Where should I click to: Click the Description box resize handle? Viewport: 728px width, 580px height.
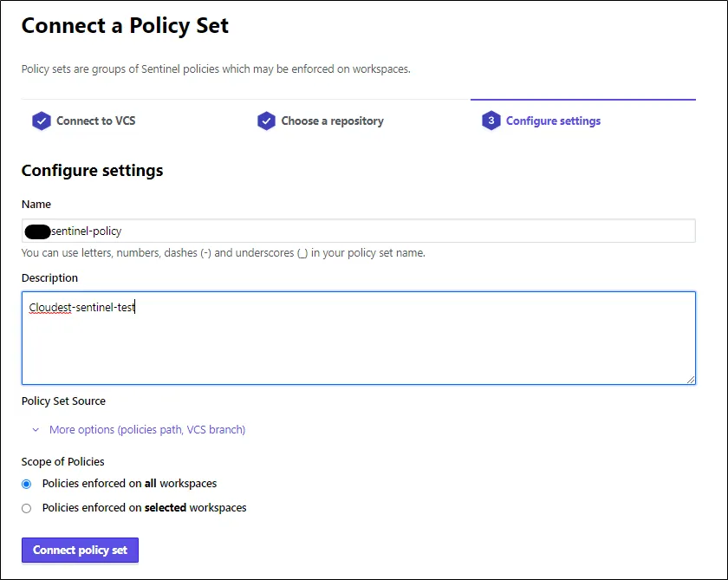[691, 379]
